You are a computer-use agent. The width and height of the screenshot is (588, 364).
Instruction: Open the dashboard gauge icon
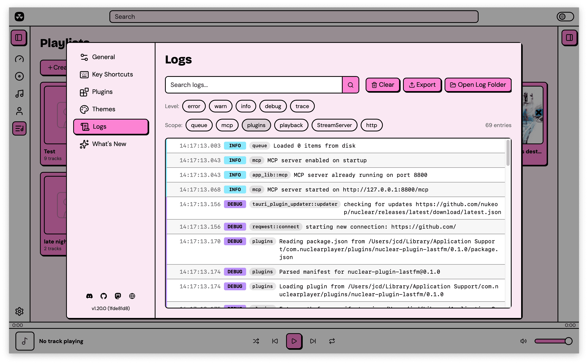(x=19, y=59)
